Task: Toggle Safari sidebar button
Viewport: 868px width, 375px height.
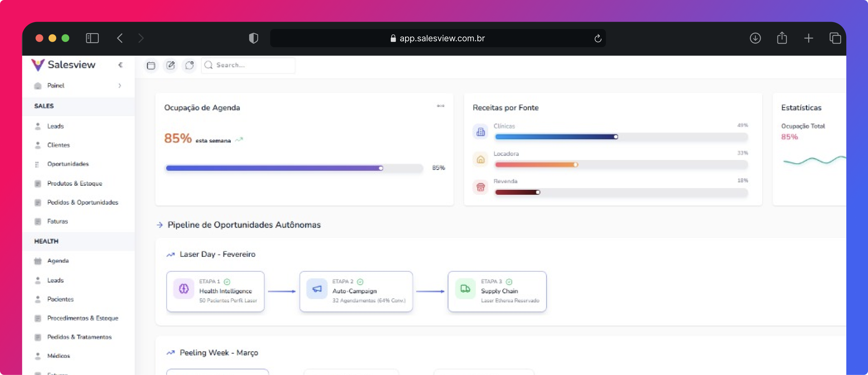Action: pos(92,38)
